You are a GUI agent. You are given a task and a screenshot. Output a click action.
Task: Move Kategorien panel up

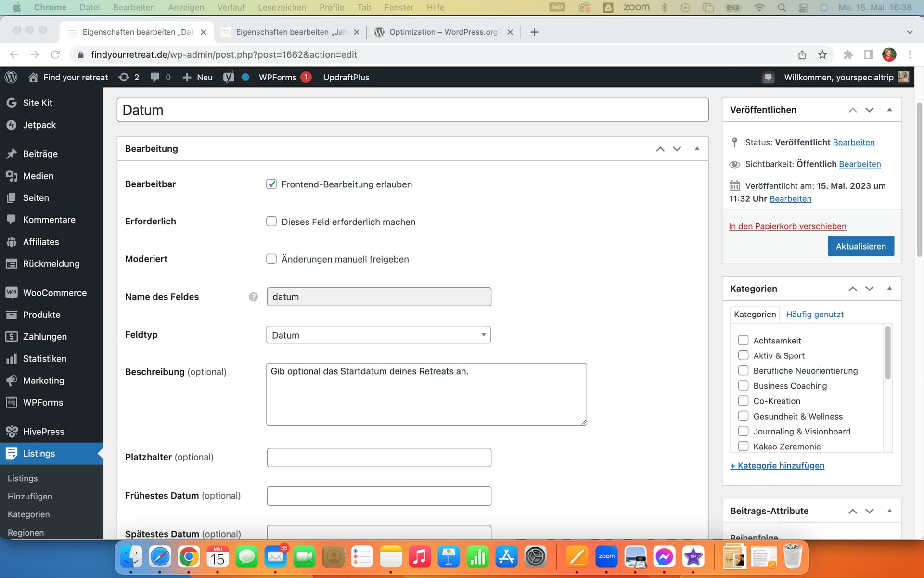coord(853,289)
